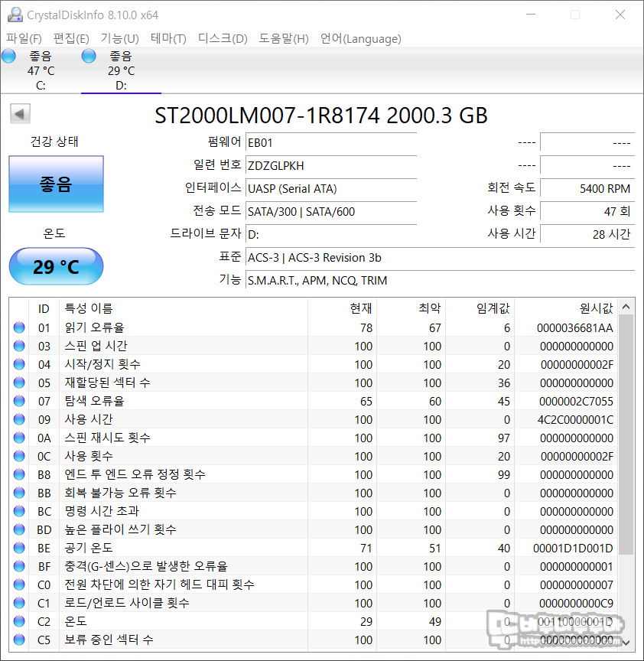Click raw value 00001D1D001D

tap(573, 549)
